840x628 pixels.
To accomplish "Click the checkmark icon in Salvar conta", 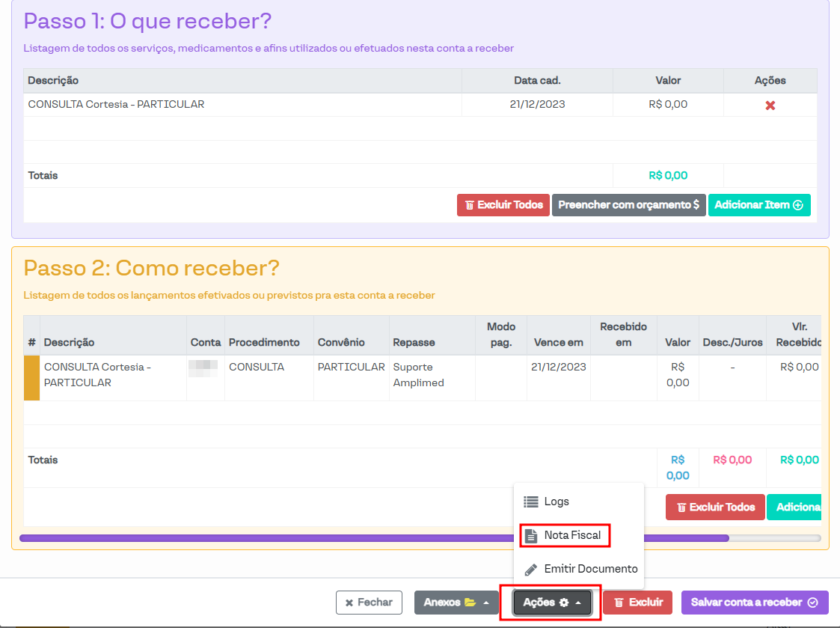I will (813, 603).
